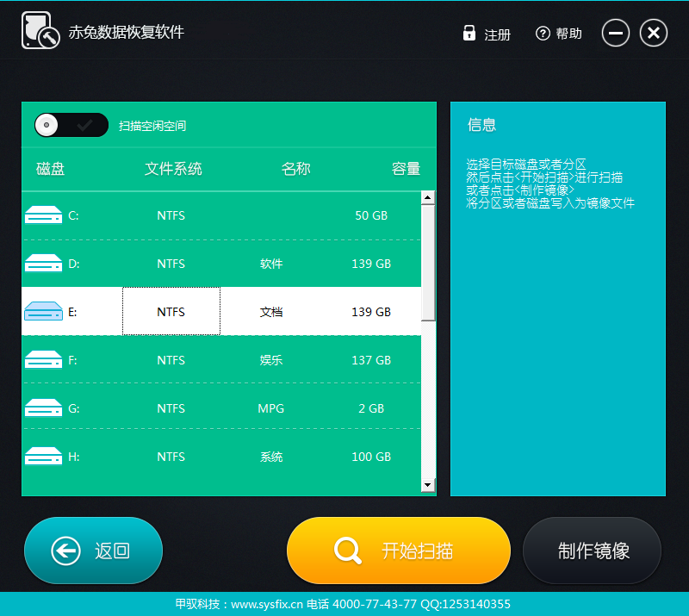Viewport: 689px width, 616px height.
Task: Click the 磁盘 column header
Action: click(50, 168)
